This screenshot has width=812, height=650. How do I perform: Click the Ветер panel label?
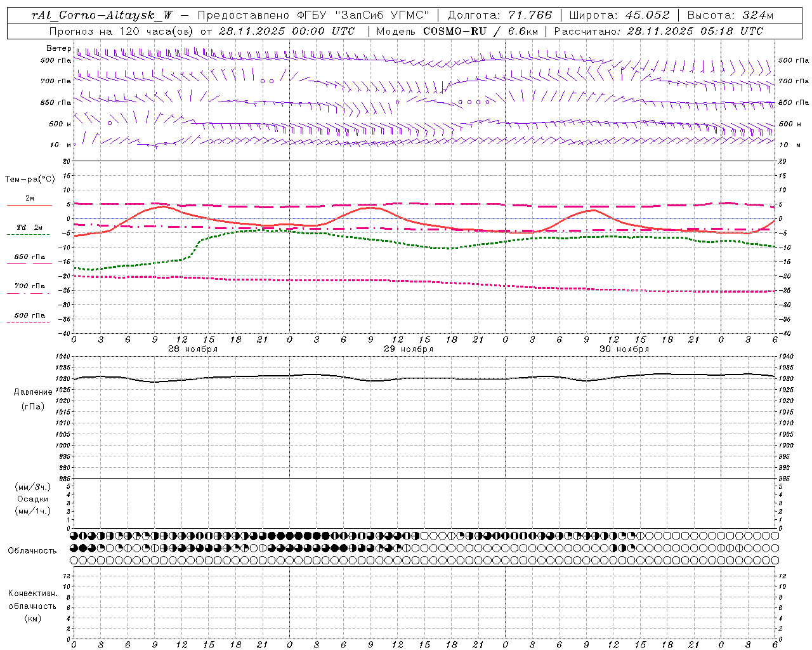(58, 48)
